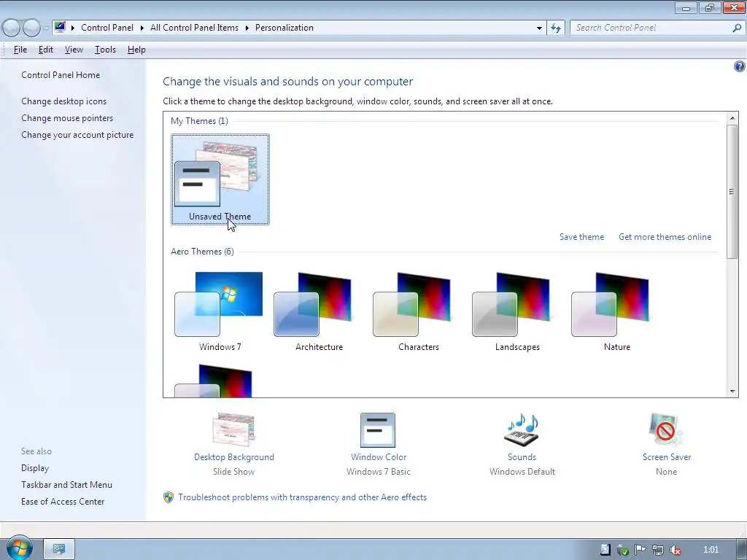
Task: Click Change mouse pointers link
Action: click(67, 117)
